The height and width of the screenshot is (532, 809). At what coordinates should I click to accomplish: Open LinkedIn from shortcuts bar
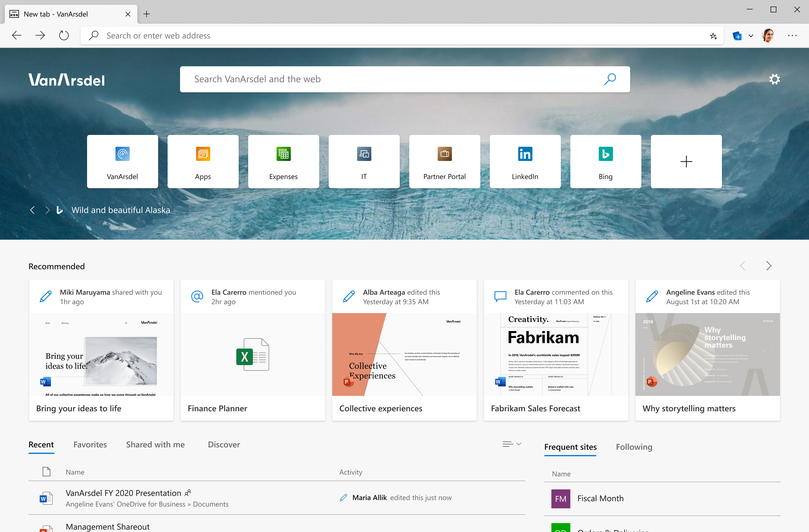pos(525,161)
